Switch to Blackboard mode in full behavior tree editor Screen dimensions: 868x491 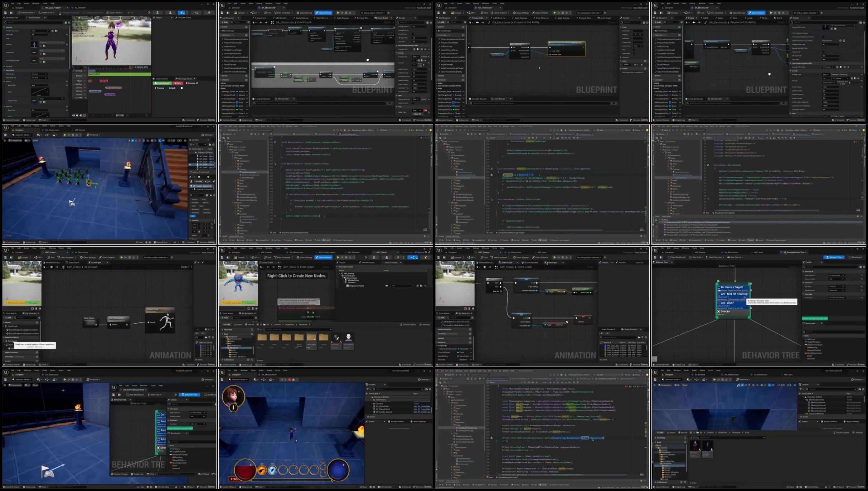(855, 257)
